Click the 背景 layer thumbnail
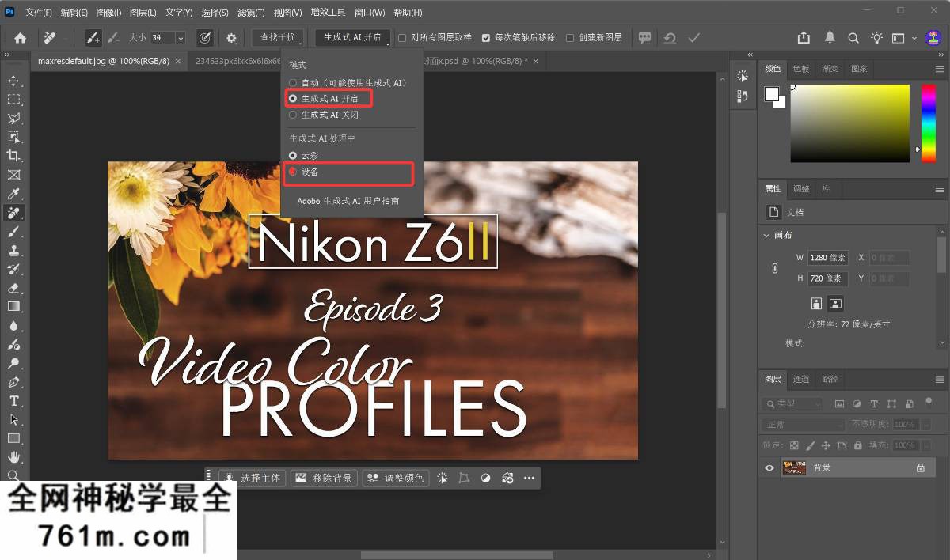950x560 pixels. click(794, 467)
